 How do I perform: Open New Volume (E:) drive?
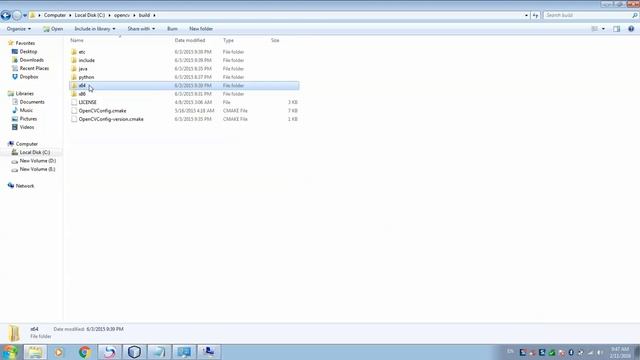click(x=37, y=169)
